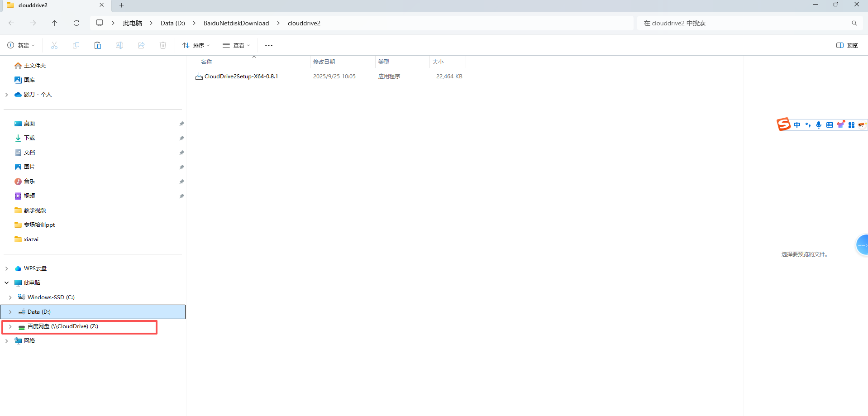Toggle Sogou Chinese/English input mode
Image resolution: width=868 pixels, height=416 pixels.
(x=797, y=125)
